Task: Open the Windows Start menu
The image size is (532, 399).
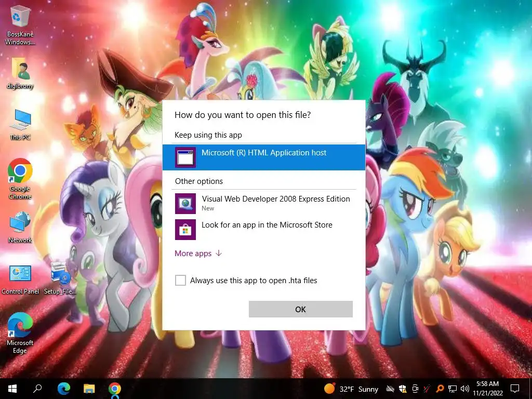Action: [12, 389]
